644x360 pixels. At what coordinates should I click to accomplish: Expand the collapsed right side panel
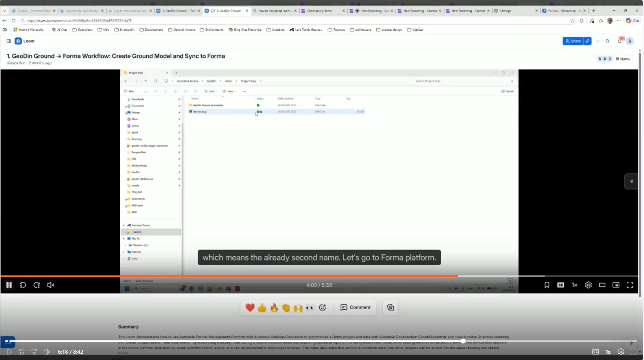pos(631,182)
